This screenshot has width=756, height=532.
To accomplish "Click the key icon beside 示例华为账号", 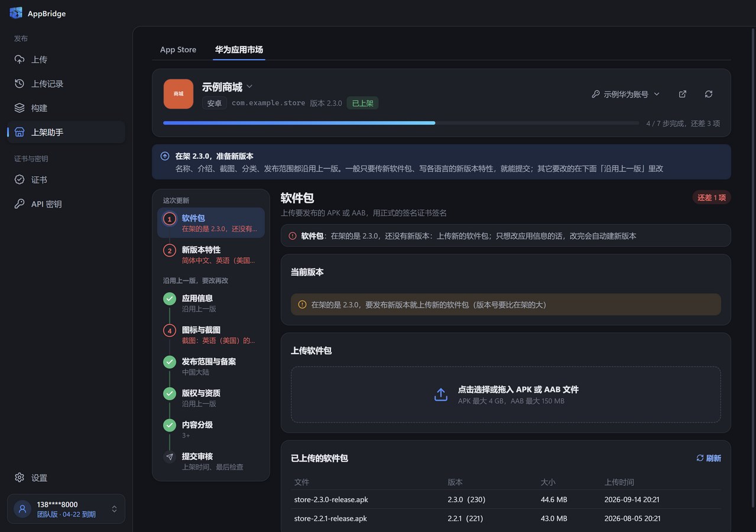I will point(595,94).
